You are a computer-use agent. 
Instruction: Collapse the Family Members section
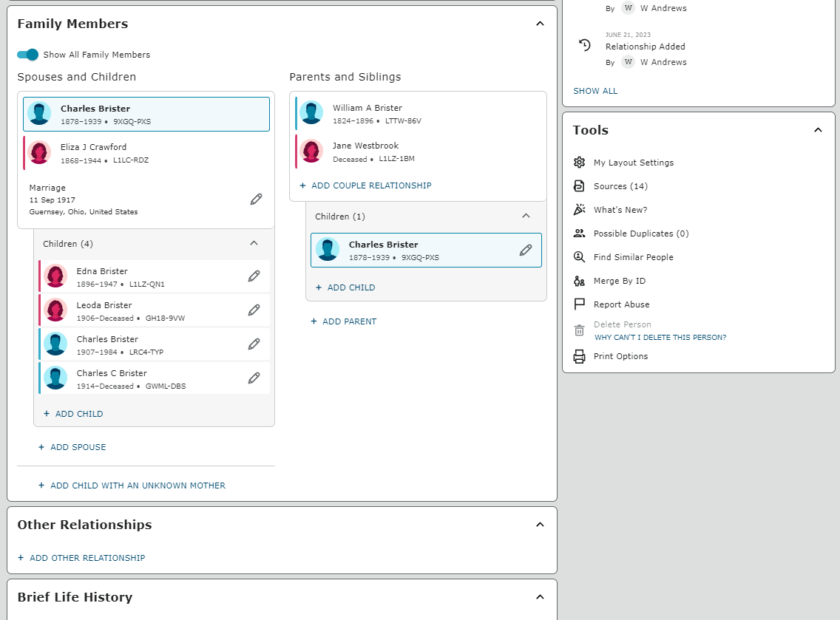(x=540, y=24)
